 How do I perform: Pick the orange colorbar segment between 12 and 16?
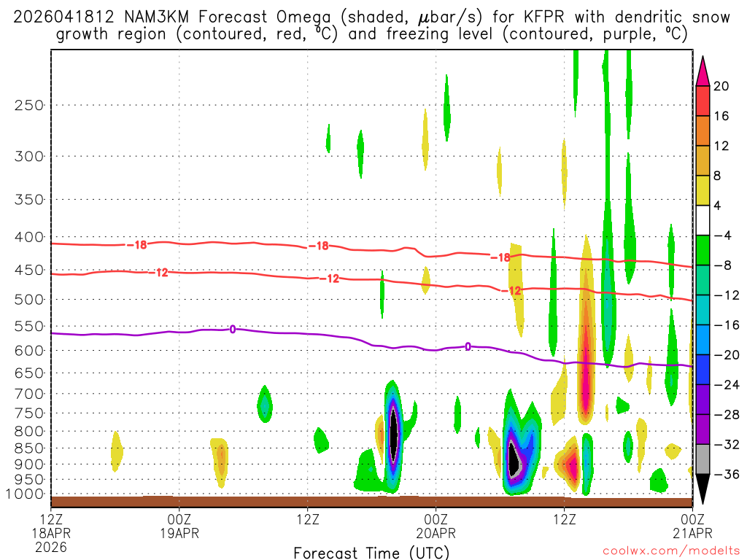coord(703,131)
